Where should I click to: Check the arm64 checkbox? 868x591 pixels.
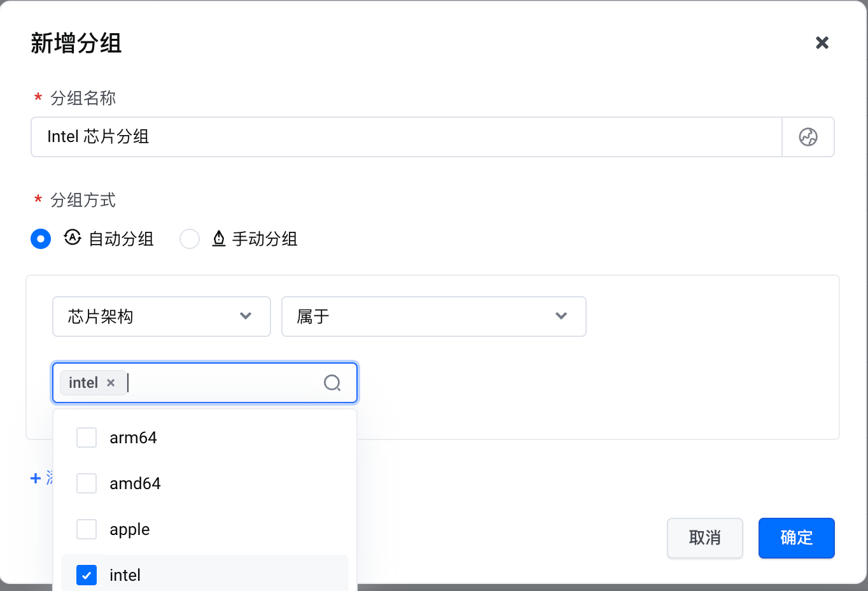pyautogui.click(x=87, y=438)
